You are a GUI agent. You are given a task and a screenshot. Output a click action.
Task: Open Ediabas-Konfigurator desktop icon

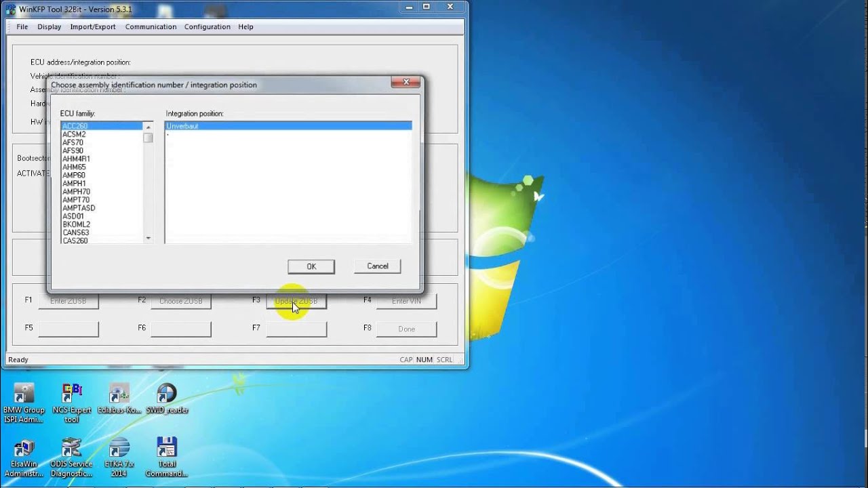(119, 399)
